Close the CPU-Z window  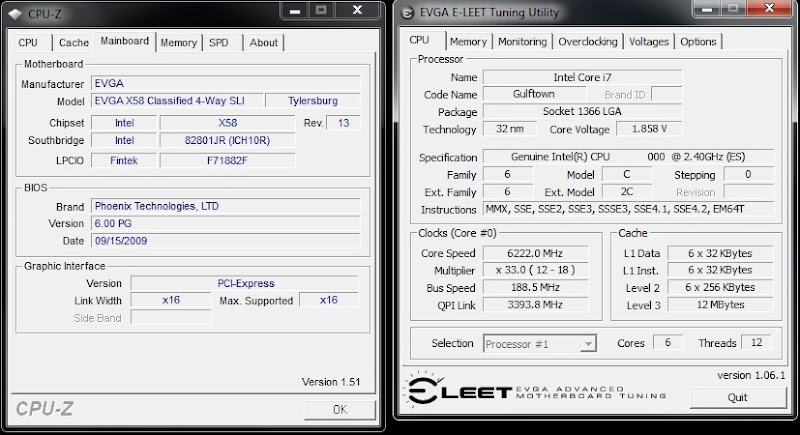(357, 10)
